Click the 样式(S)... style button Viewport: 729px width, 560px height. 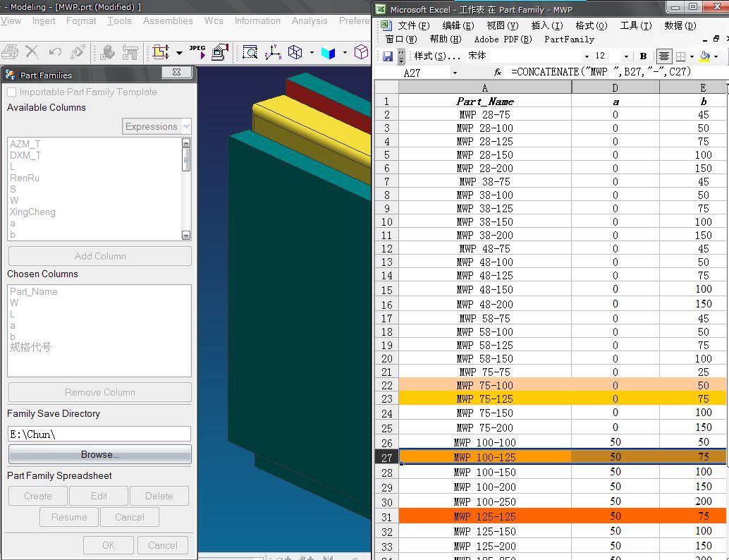tap(437, 56)
